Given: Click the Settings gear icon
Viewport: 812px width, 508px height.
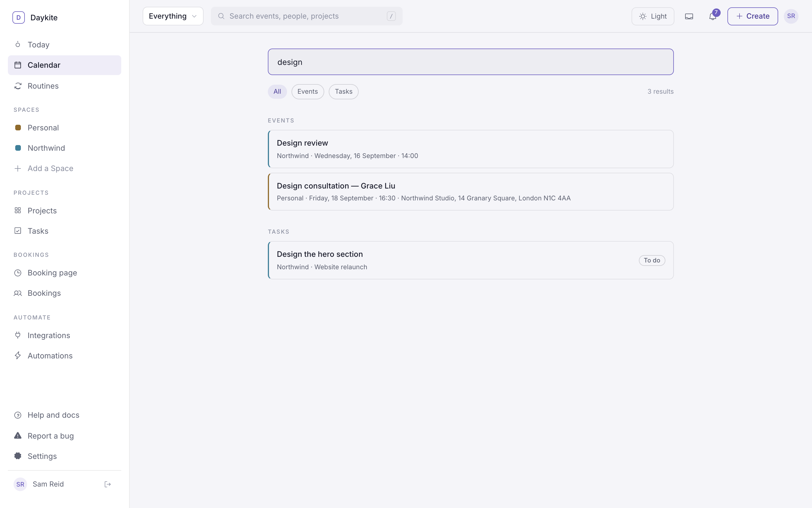Looking at the screenshot, I should click(18, 456).
